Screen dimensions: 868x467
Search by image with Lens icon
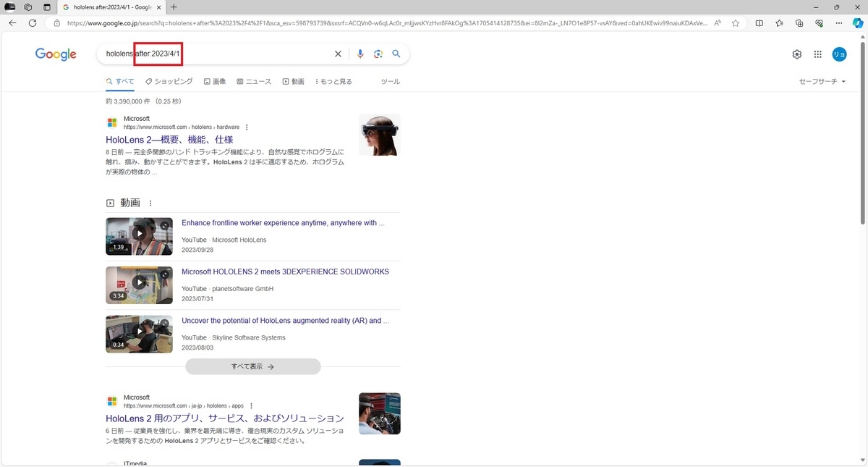[x=378, y=54]
